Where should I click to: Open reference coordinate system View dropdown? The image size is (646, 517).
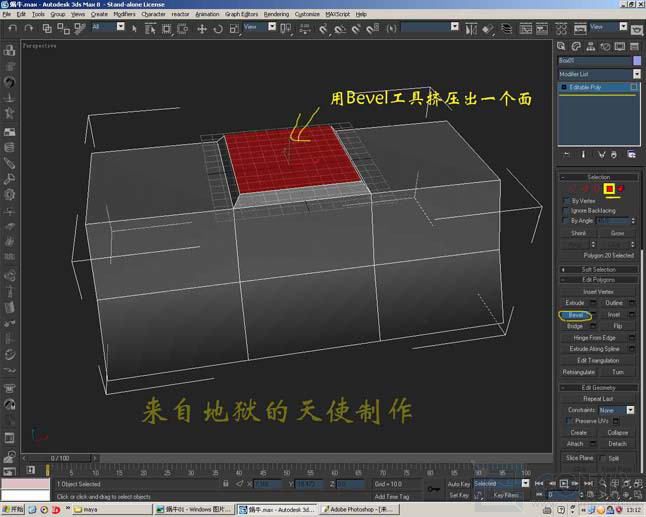[272, 27]
